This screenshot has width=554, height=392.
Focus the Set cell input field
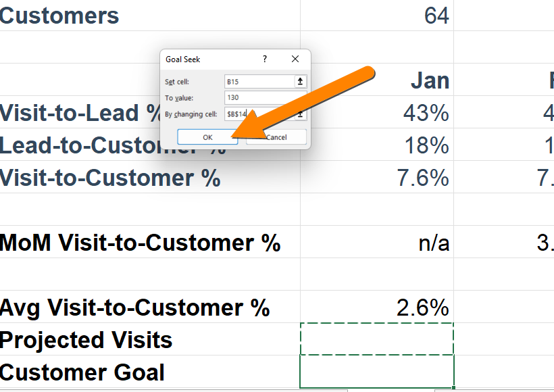tap(259, 81)
